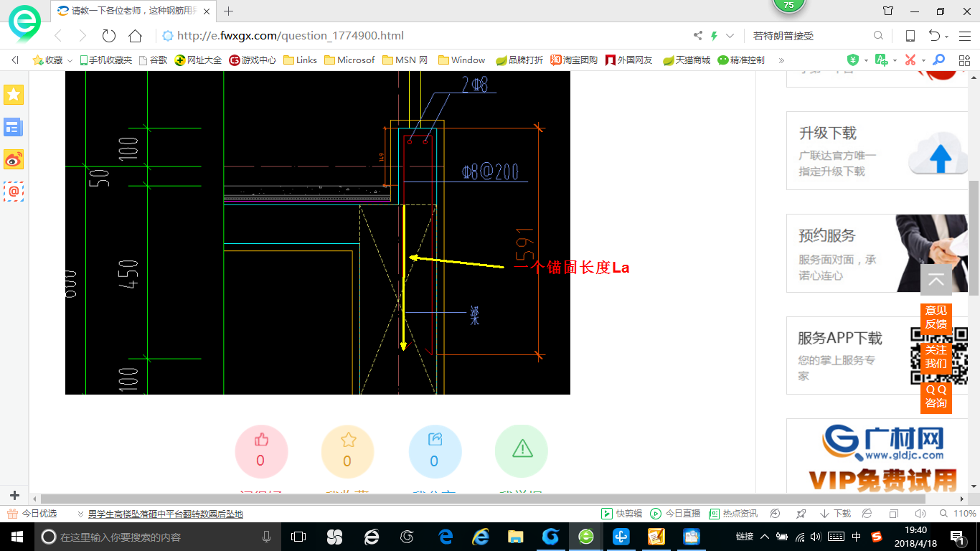Click the address bar URL field
980x551 pixels.
423,36
